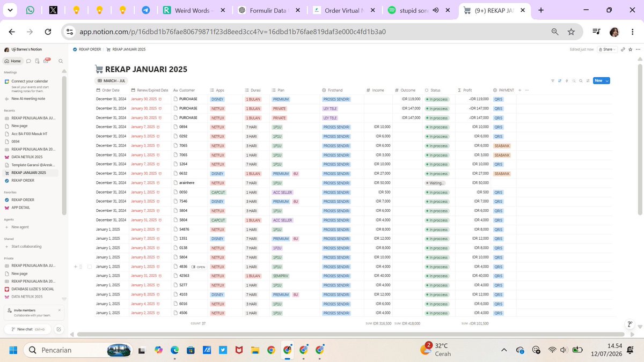Click the drag handle on row 4836
This screenshot has height=362, width=644.
[80, 267]
